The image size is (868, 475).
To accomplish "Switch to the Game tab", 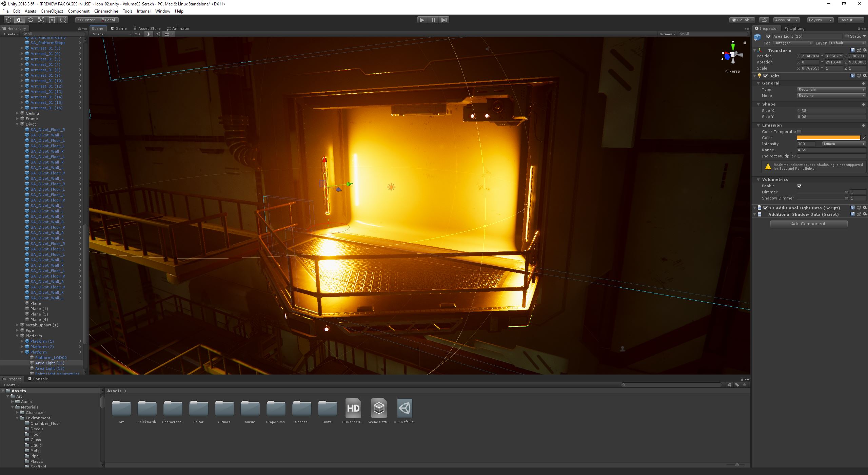I will click(119, 28).
